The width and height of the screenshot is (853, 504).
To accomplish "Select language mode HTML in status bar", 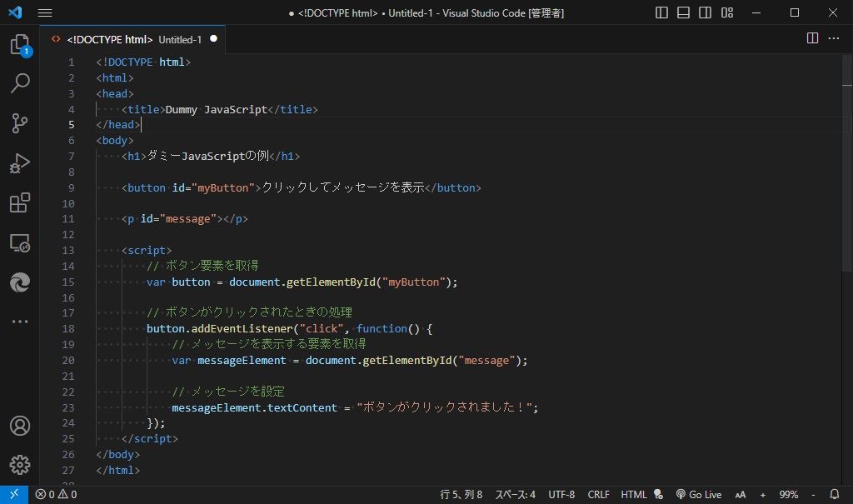I will point(634,494).
